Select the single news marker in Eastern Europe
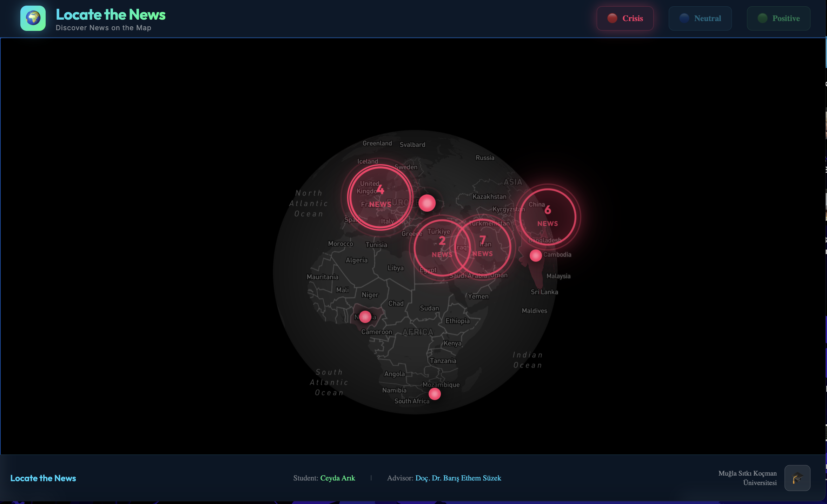The width and height of the screenshot is (827, 504). tap(427, 203)
